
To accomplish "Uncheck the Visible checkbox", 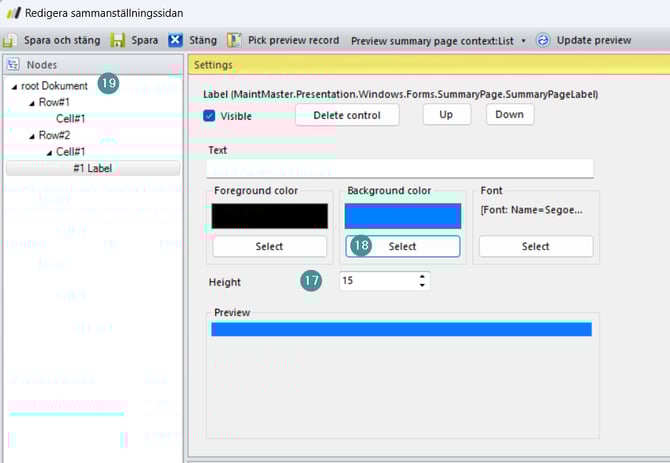I will [x=209, y=116].
